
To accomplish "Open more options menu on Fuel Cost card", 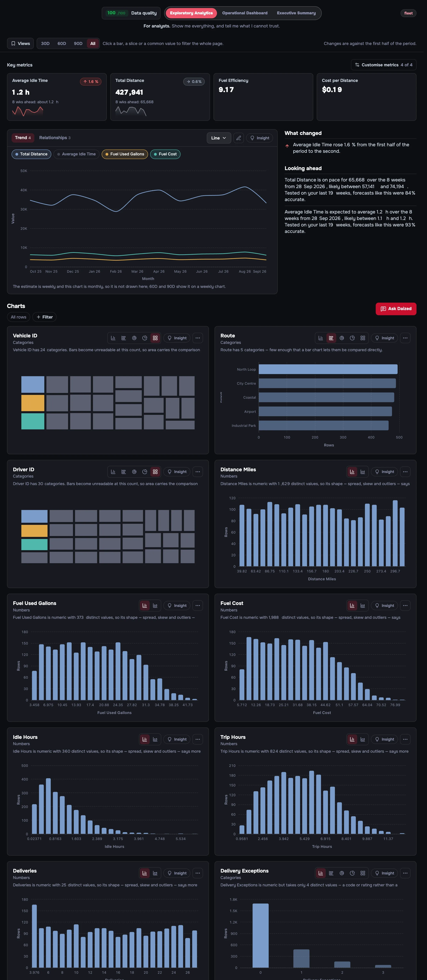I will coord(405,606).
